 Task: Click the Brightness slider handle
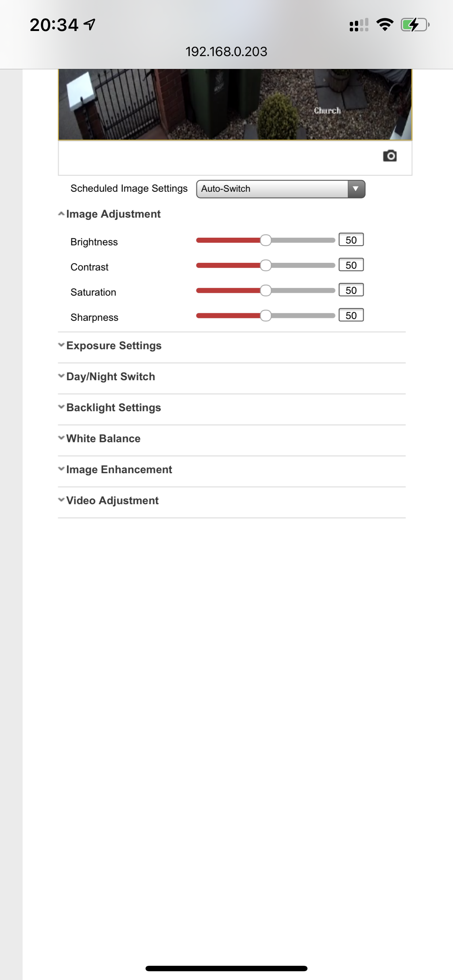[x=266, y=240]
